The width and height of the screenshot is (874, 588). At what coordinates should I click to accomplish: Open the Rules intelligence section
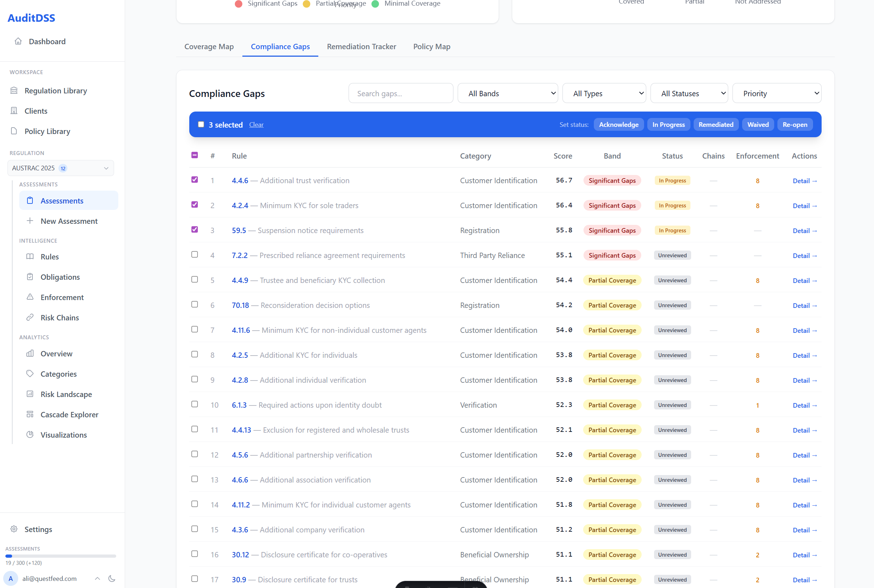click(x=49, y=257)
